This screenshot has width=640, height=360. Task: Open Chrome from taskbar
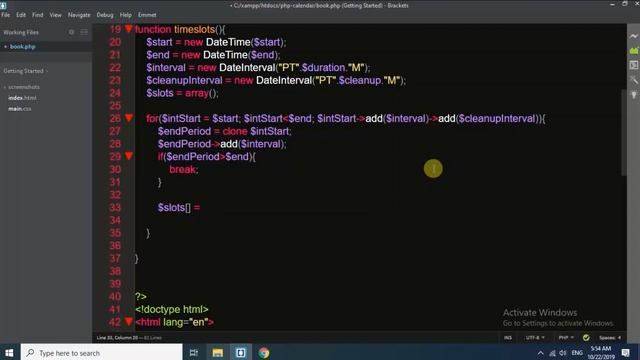pos(264,353)
